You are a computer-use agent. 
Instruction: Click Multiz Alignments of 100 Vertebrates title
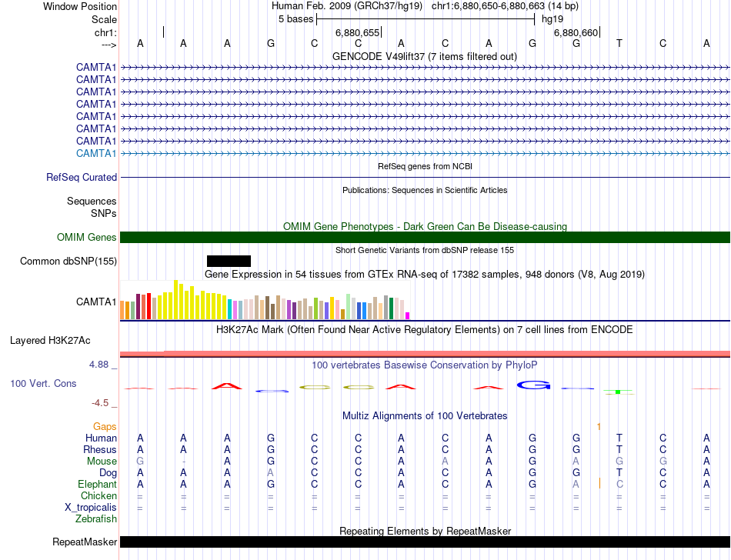(x=425, y=416)
